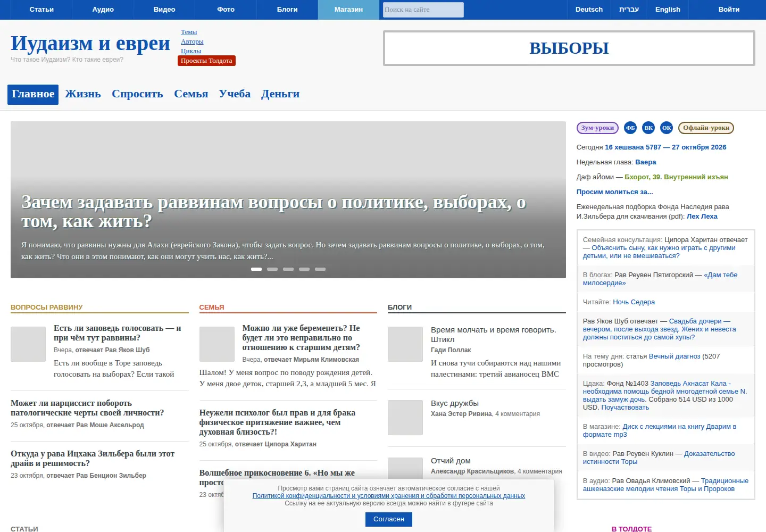Open the Видео top menu item

[x=164, y=10]
